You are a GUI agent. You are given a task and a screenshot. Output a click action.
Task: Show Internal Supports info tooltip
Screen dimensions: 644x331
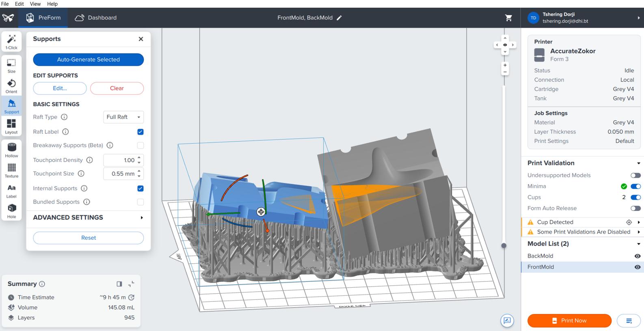pyautogui.click(x=84, y=188)
